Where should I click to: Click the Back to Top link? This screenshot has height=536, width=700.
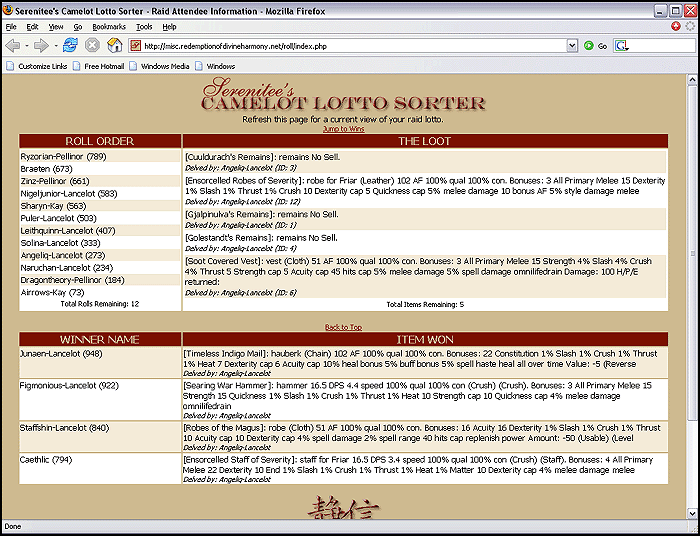tap(343, 327)
